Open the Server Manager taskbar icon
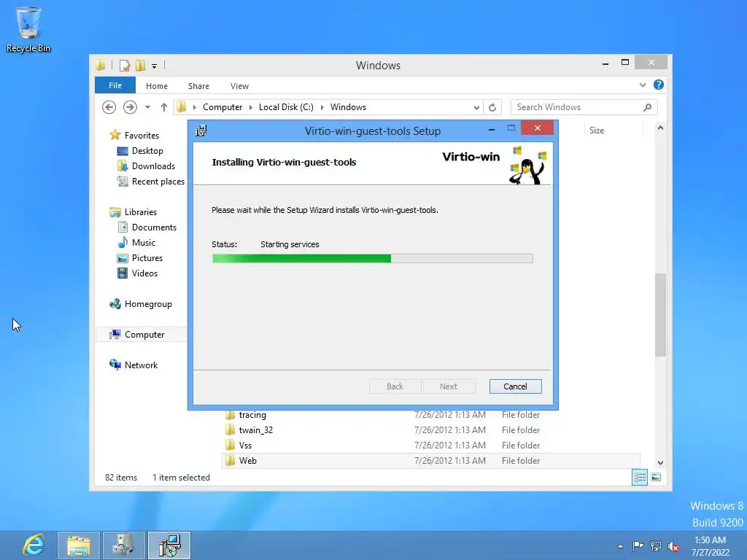 pyautogui.click(x=124, y=545)
